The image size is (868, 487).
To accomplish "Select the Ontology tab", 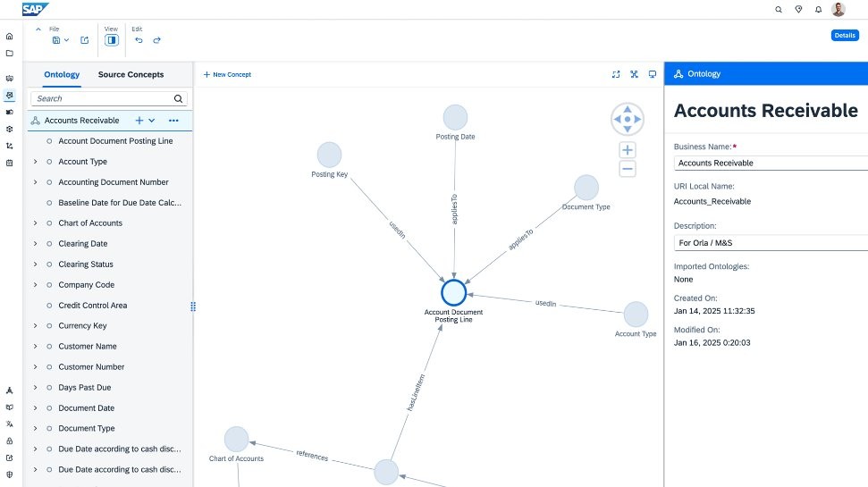I will click(x=63, y=74).
